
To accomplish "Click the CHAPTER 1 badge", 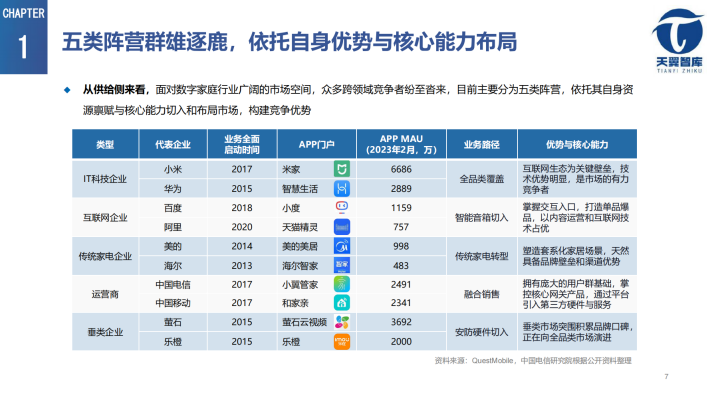I will click(24, 37).
